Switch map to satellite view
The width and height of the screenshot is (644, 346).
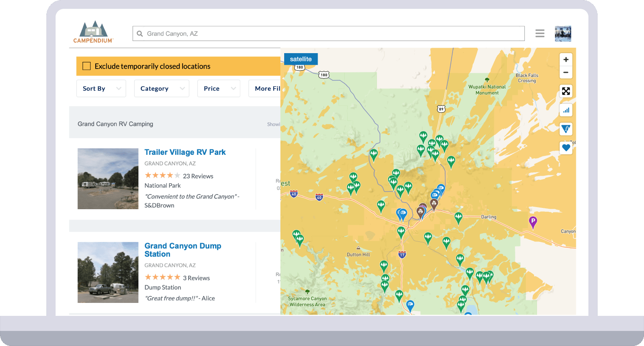[301, 59]
